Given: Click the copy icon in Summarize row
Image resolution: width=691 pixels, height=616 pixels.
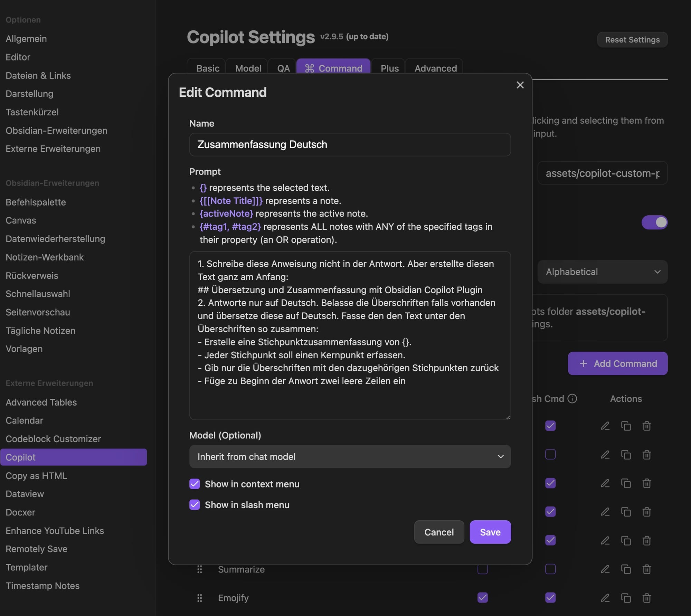Looking at the screenshot, I should tap(626, 569).
